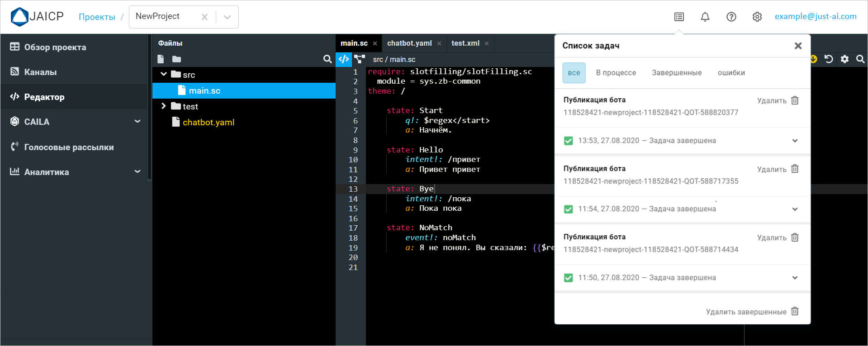This screenshot has height=346, width=868.
Task: Select the В процессе filter tab
Action: 616,73
